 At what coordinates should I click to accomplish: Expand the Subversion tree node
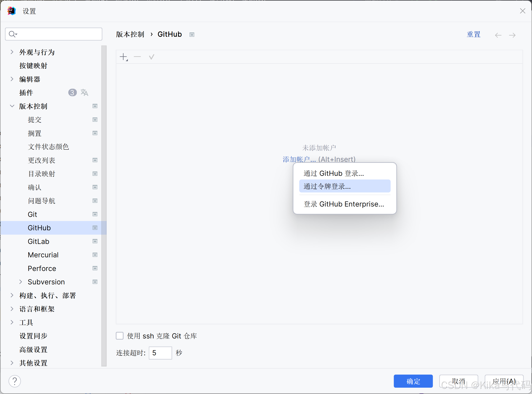click(x=21, y=282)
